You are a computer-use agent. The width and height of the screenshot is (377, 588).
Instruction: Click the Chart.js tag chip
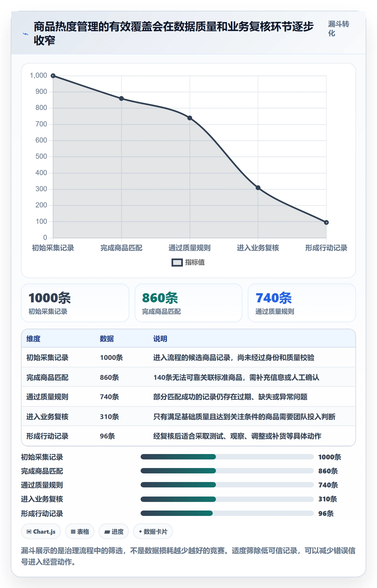tap(41, 532)
